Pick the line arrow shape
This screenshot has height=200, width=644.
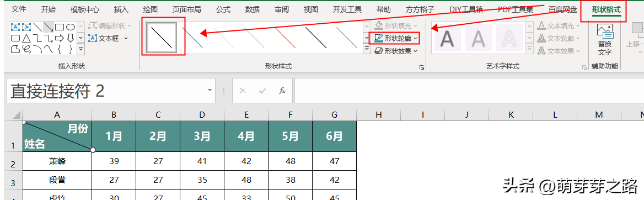(x=49, y=27)
